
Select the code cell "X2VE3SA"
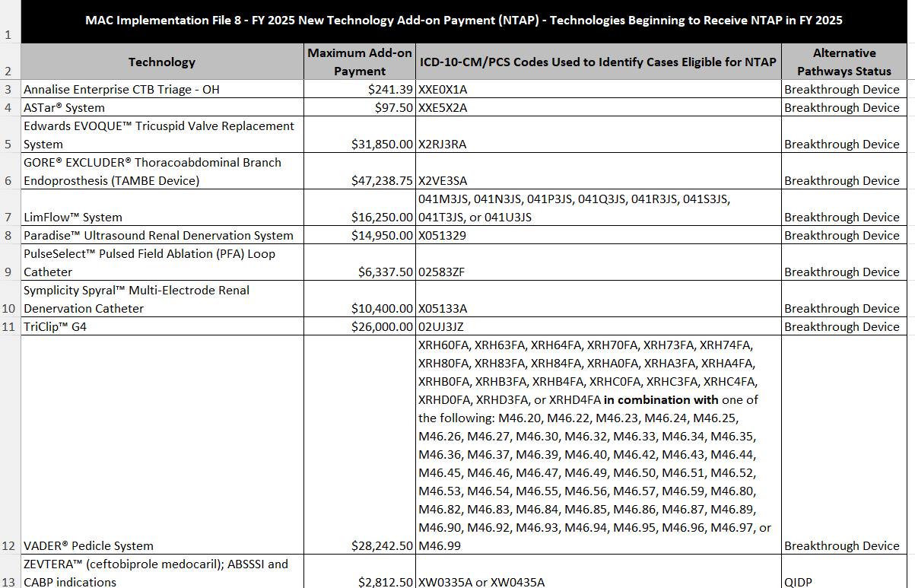click(598, 171)
